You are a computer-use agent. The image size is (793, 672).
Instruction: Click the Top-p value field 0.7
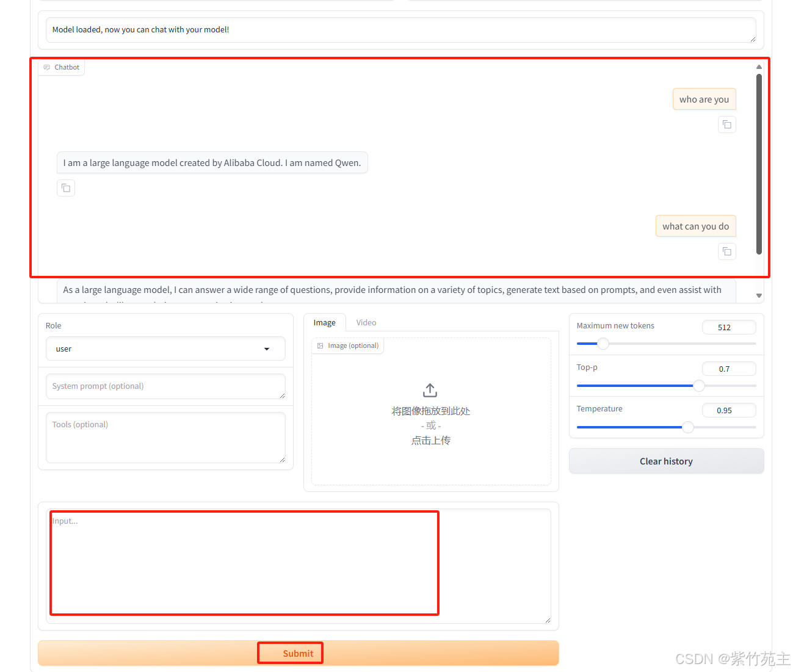coord(729,369)
